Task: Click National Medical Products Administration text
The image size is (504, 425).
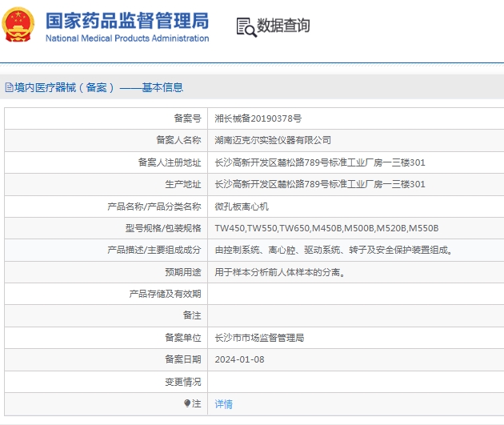Action: click(x=127, y=38)
